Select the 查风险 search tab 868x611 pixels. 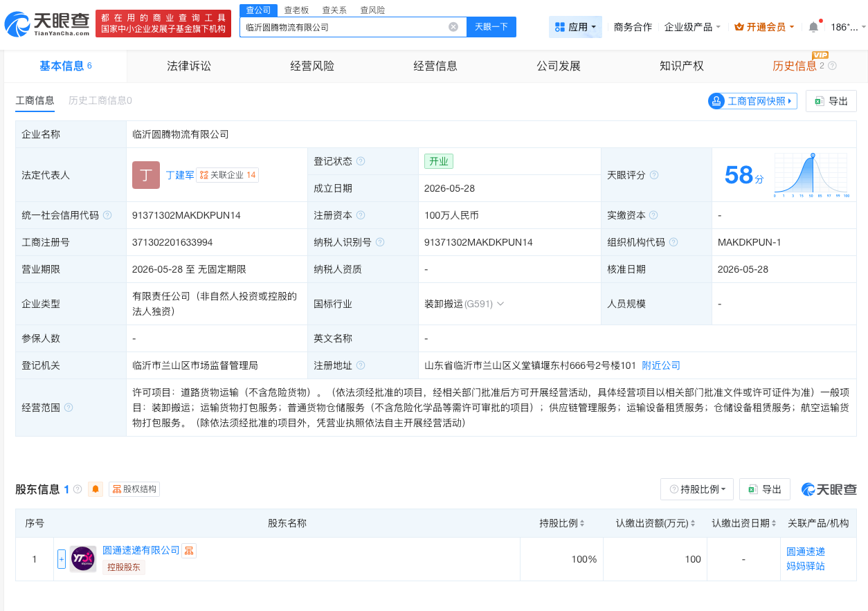click(372, 10)
